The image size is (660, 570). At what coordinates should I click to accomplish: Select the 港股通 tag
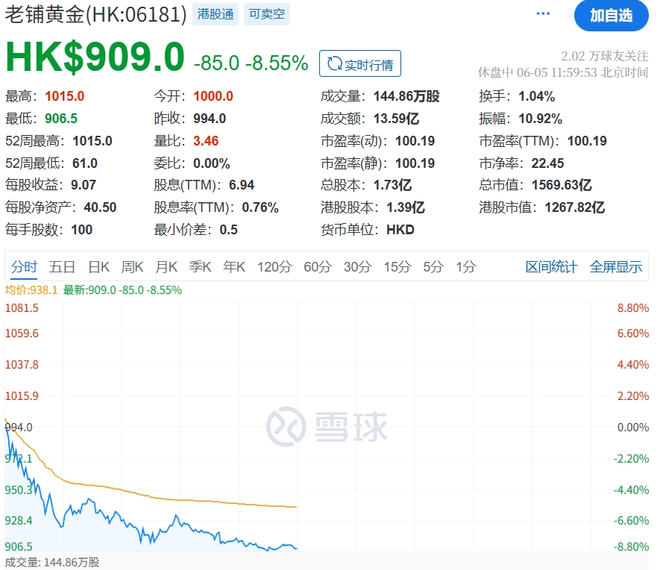coord(215,15)
